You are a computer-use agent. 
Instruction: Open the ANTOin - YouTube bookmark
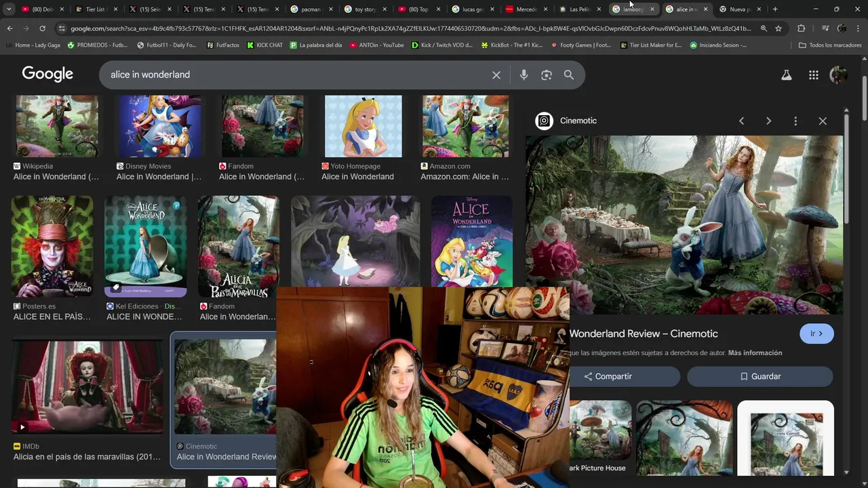pos(376,45)
